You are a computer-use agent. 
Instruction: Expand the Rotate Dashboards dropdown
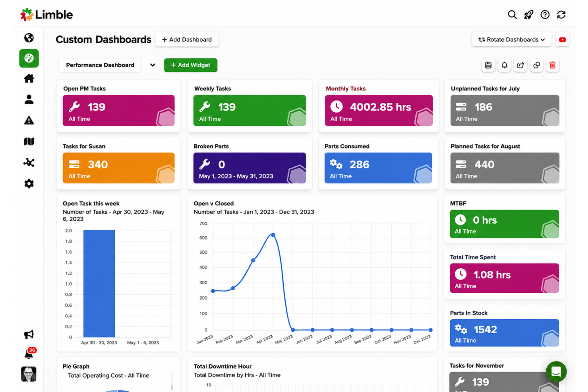[x=511, y=40]
